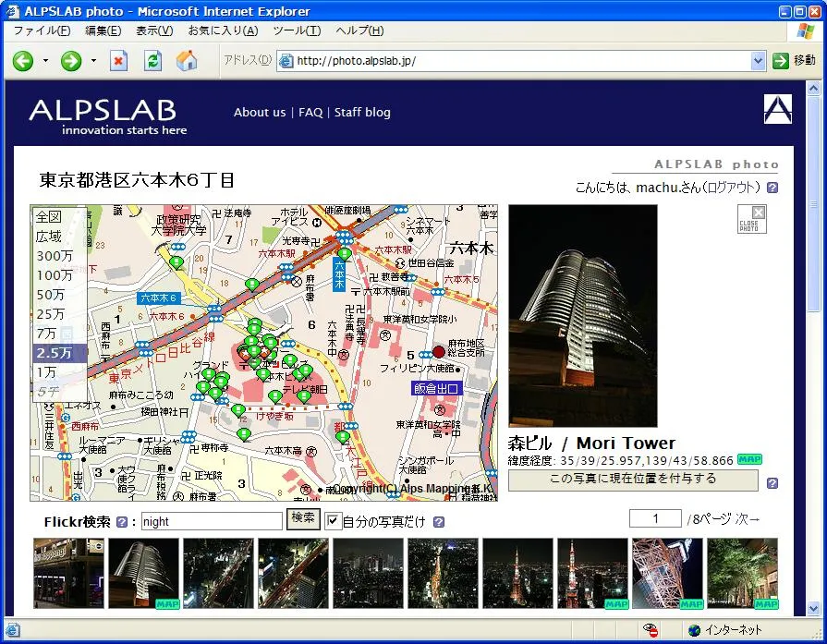
Task: Open the Back button history dropdown arrow
Action: tap(46, 61)
